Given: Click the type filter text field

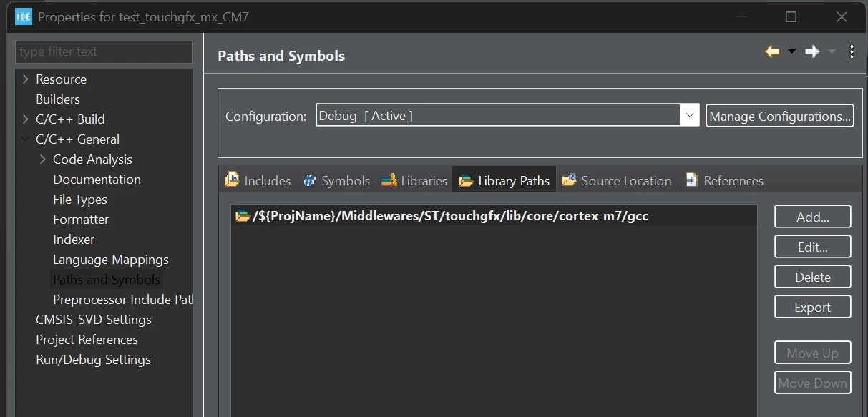Looking at the screenshot, I should pyautogui.click(x=104, y=51).
